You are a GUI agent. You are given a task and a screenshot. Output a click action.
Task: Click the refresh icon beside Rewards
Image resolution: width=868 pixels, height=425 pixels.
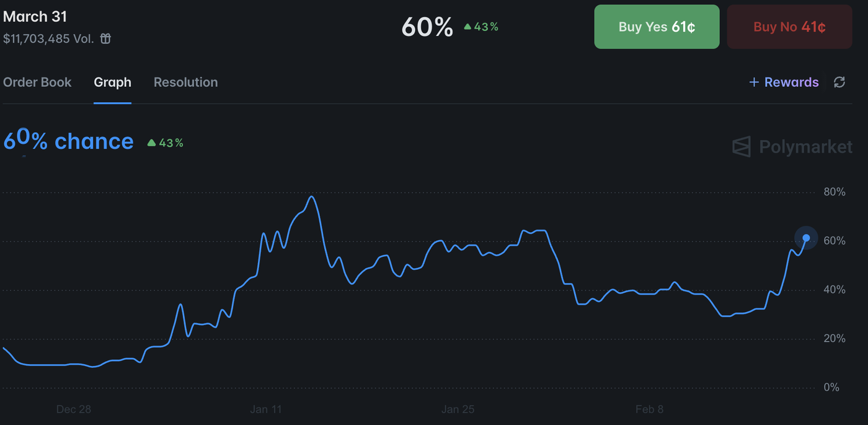pos(839,82)
